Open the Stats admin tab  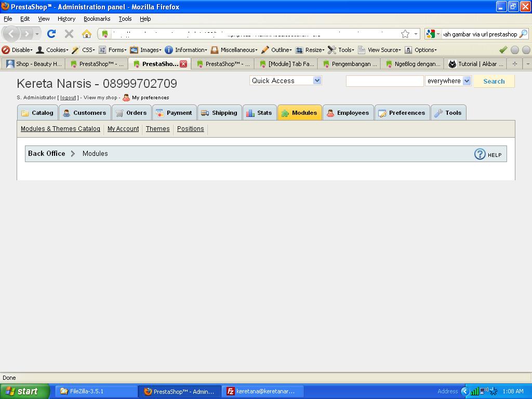260,113
